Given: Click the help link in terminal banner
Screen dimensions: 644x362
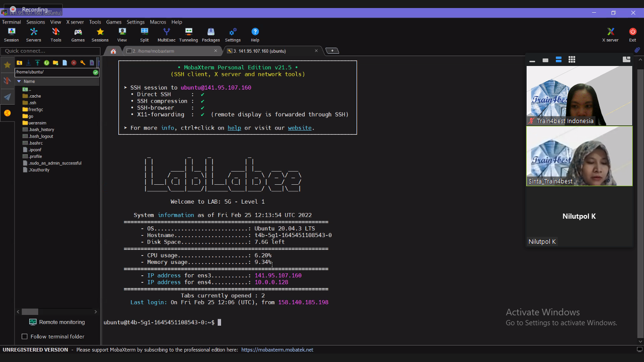Looking at the screenshot, I should (234, 128).
